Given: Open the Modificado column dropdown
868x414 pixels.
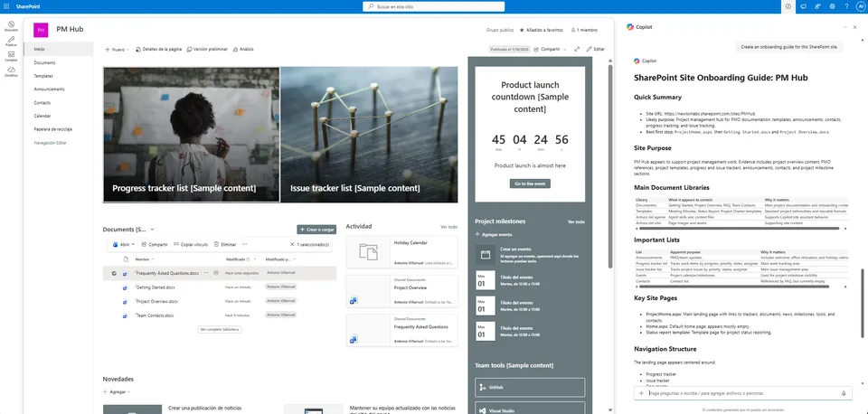Looking at the screenshot, I should click(x=241, y=259).
